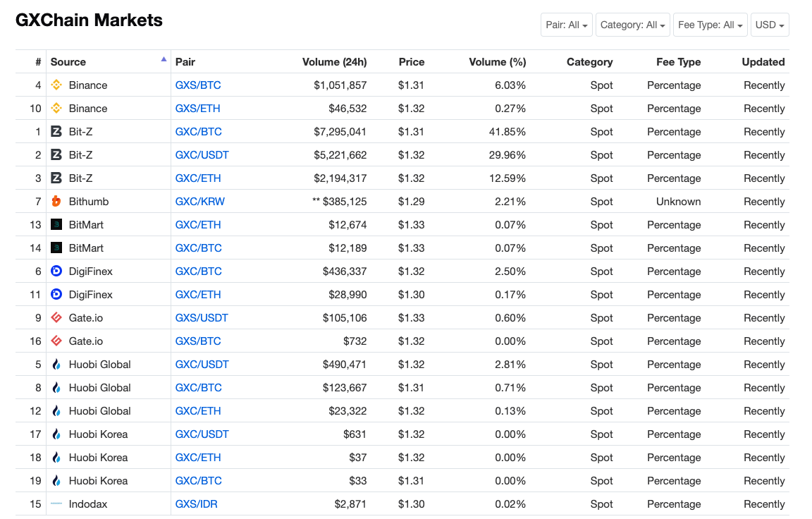Click Huobi Global logo icon in row 12

[56, 410]
